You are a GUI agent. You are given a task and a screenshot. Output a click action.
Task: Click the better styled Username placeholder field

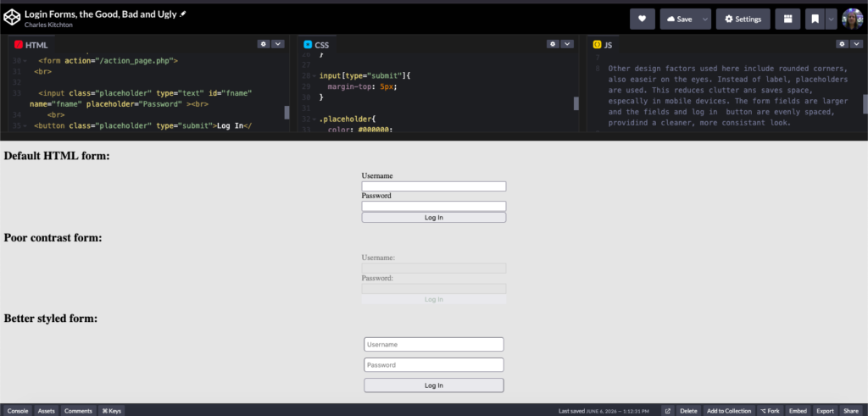[x=434, y=344]
